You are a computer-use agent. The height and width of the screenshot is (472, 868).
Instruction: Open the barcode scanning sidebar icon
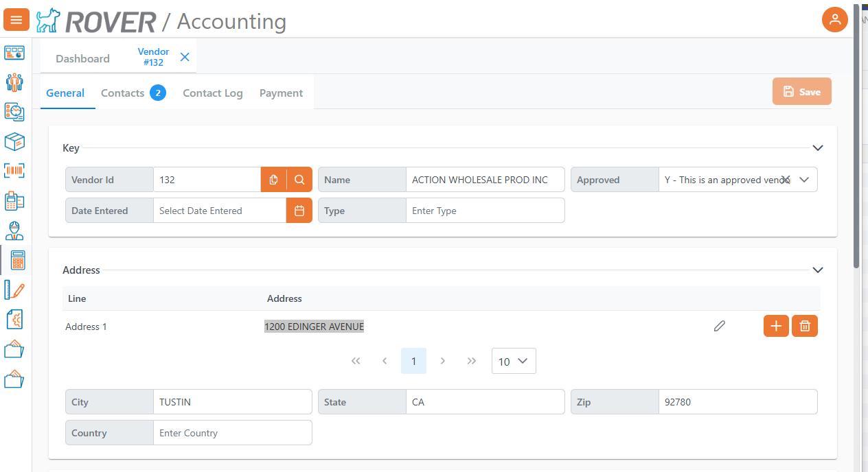point(14,171)
